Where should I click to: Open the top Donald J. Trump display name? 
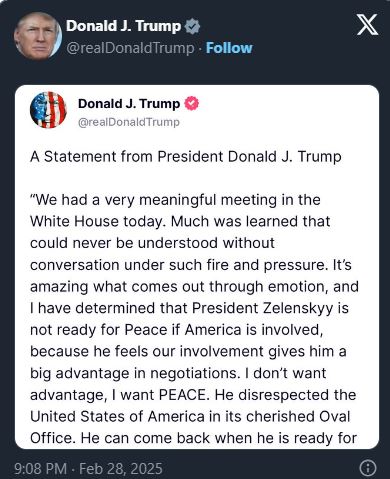tap(124, 26)
